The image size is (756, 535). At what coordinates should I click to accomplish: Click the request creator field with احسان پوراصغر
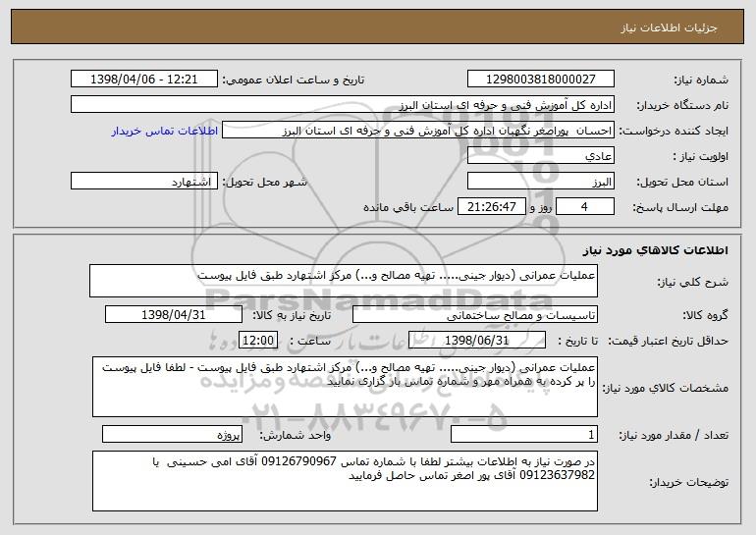coord(418,131)
